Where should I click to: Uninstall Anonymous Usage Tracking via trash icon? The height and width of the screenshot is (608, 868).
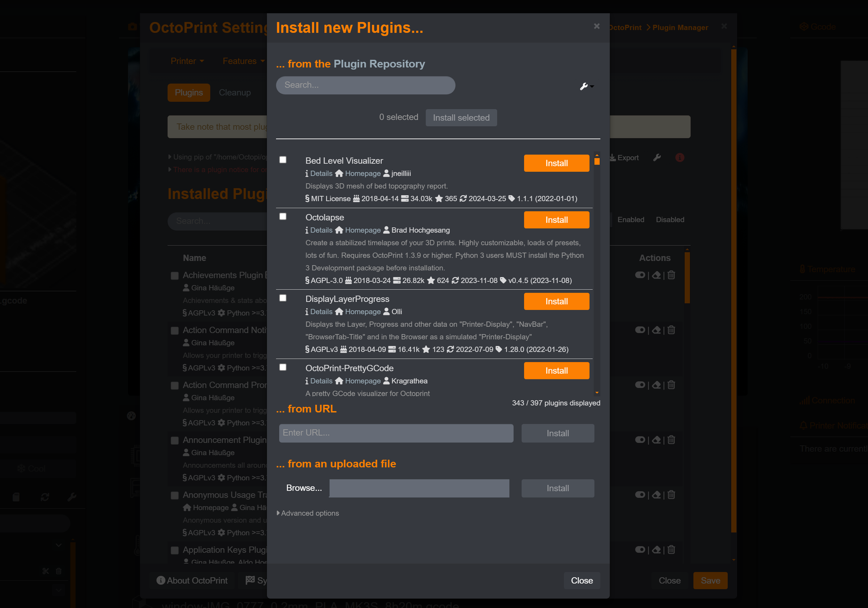(671, 494)
